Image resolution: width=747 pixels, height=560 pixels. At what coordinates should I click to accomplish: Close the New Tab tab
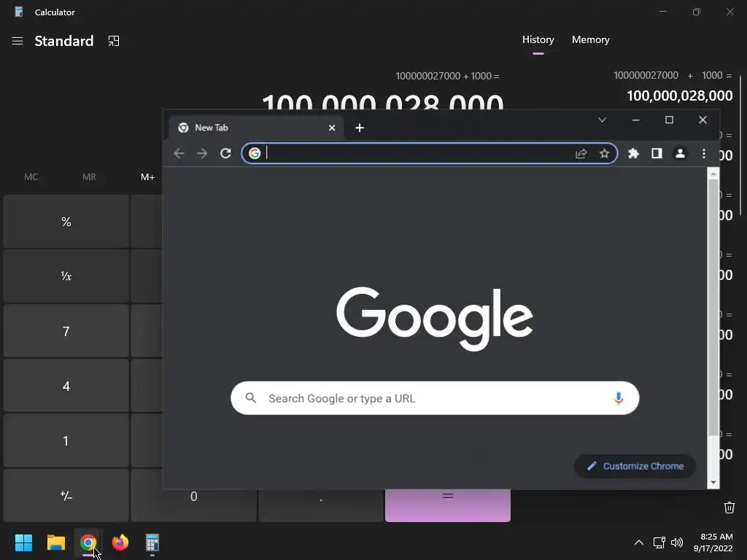[x=332, y=128]
